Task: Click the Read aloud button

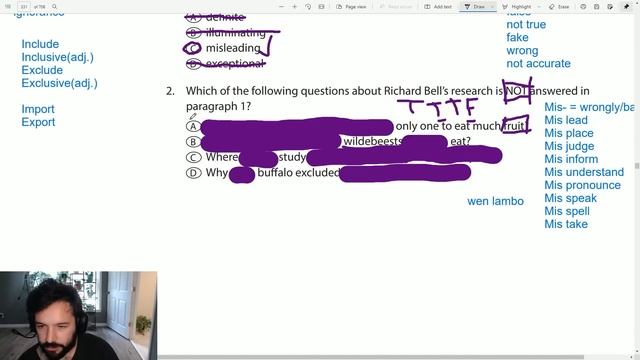Action: tap(396, 7)
